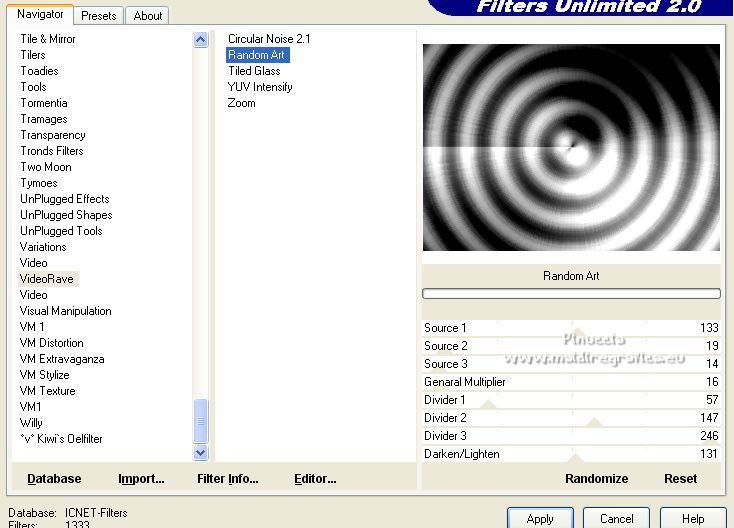Select the Tronds Filters category
The image size is (734, 528).
[52, 151]
